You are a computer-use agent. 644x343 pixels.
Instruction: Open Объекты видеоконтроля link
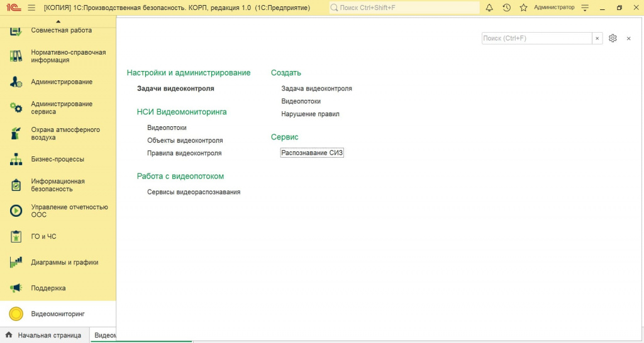(185, 140)
